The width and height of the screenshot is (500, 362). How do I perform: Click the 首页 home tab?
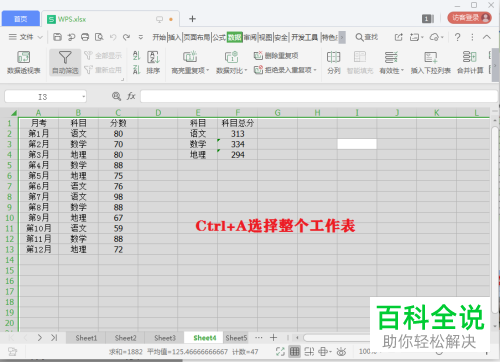pyautogui.click(x=21, y=19)
